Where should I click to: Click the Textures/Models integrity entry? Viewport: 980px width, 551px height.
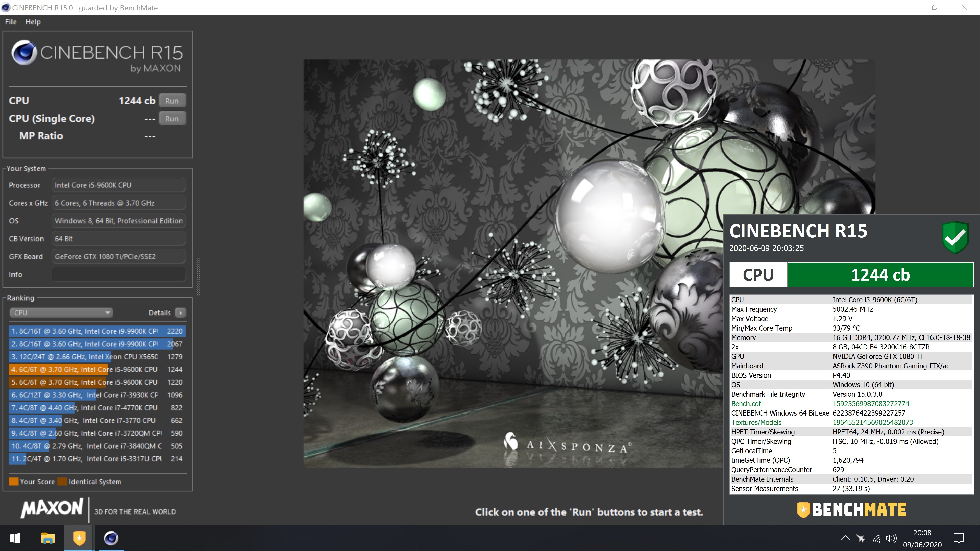[x=851, y=422]
